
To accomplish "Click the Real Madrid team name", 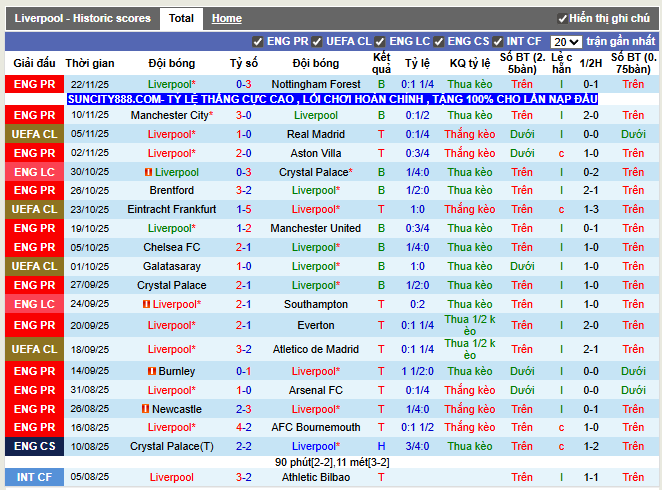I will tap(316, 134).
